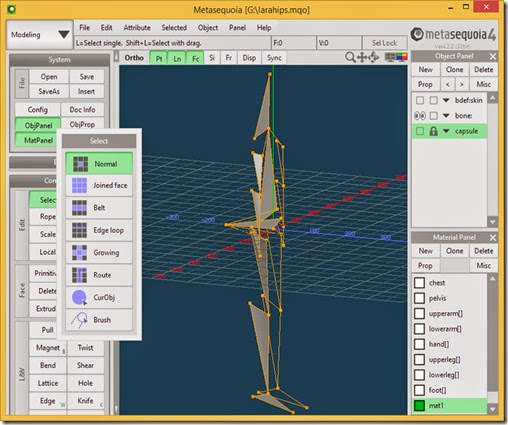Screen dimensions: 508x425
Task: Click the rotate view icon
Action: click(x=373, y=57)
